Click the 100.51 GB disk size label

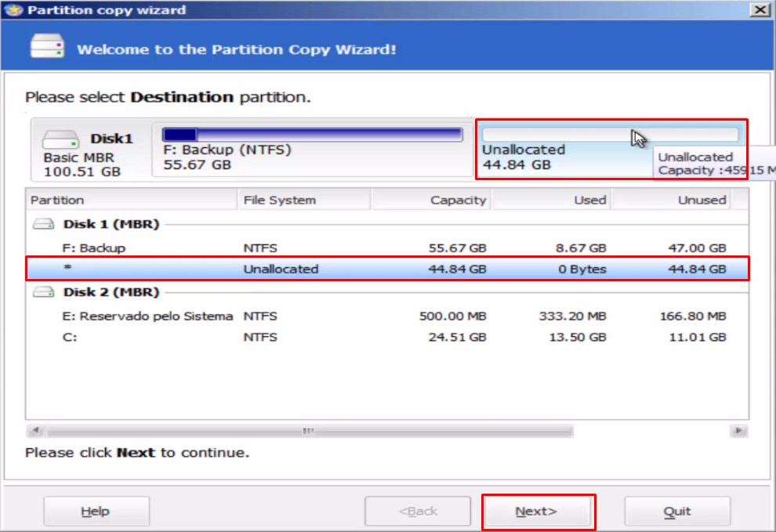tap(82, 172)
